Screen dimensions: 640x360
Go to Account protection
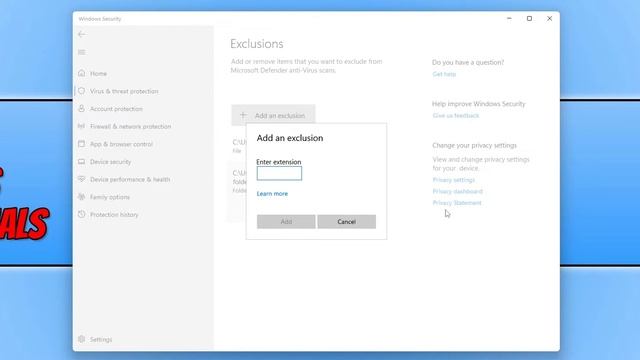(x=116, y=109)
